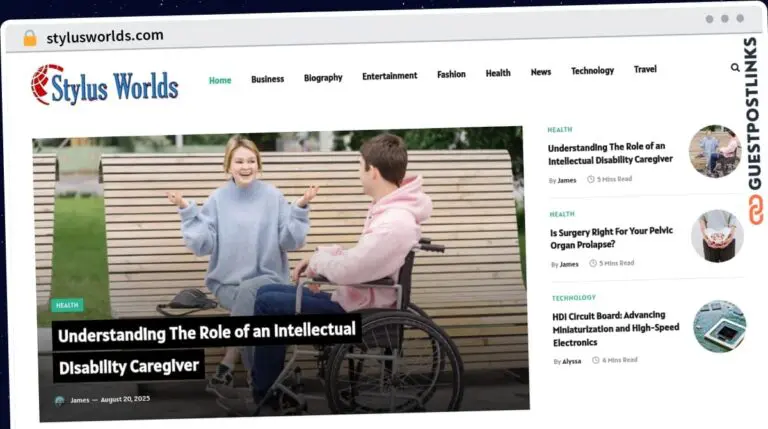
Task: Click James's avatar icon under main headline
Action: click(x=60, y=401)
